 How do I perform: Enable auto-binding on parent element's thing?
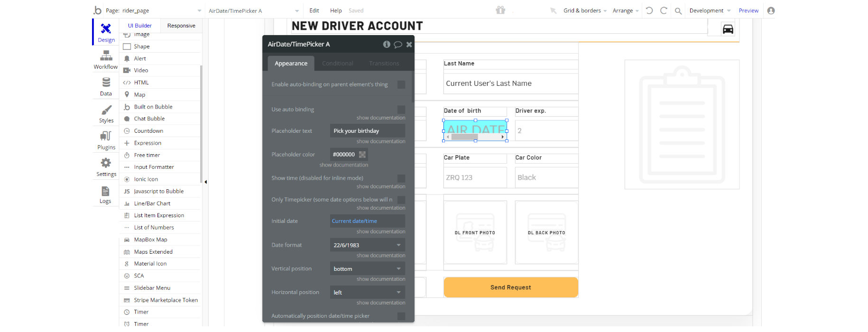pyautogui.click(x=401, y=84)
